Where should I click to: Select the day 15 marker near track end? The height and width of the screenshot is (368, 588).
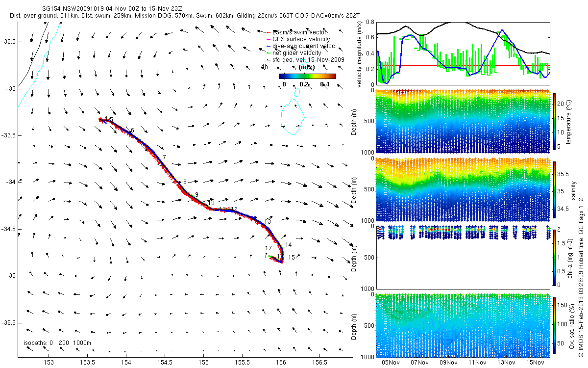click(x=291, y=258)
